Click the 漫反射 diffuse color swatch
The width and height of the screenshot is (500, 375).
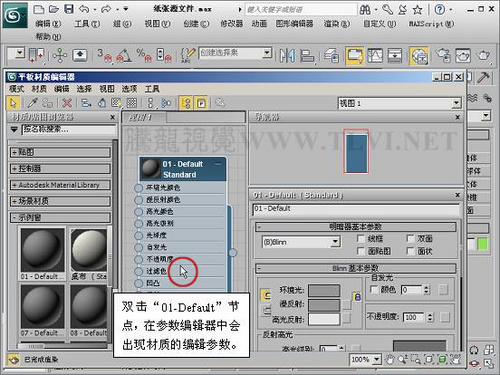324,305
